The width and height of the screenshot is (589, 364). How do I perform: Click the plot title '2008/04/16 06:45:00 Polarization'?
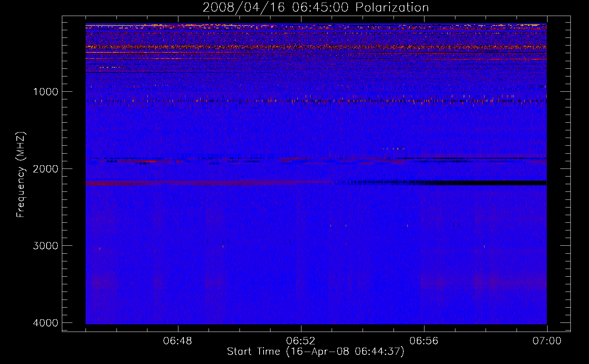[x=316, y=7]
